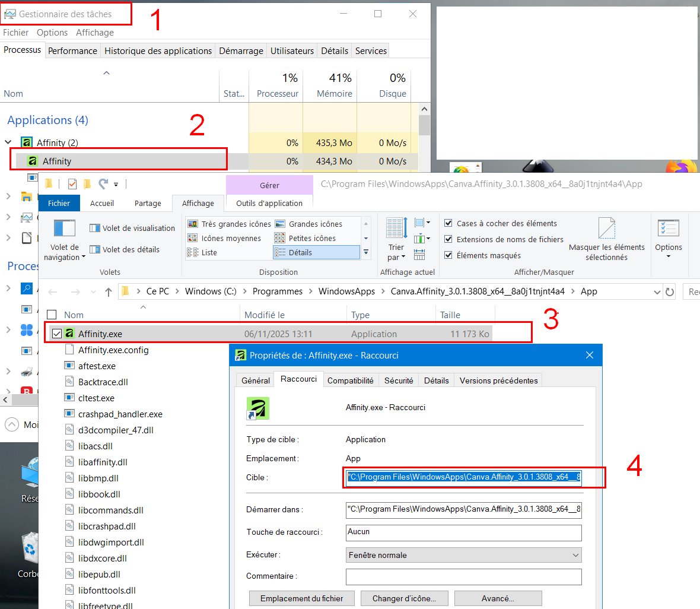Click the Cible path input field
The width and height of the screenshot is (700, 609).
(x=463, y=477)
